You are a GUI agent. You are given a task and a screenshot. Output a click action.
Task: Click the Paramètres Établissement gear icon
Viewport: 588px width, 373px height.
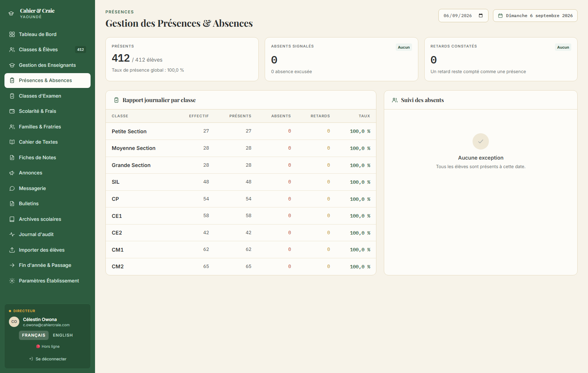point(12,281)
